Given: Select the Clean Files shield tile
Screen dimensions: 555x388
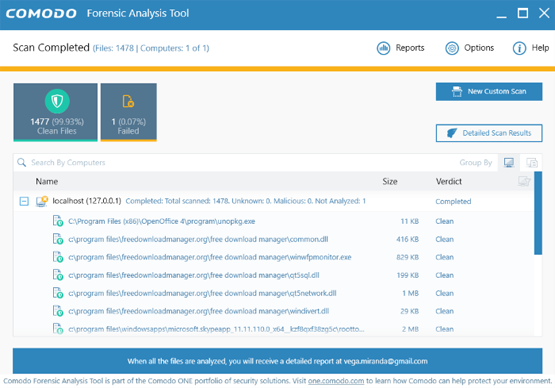Looking at the screenshot, I should [56, 112].
